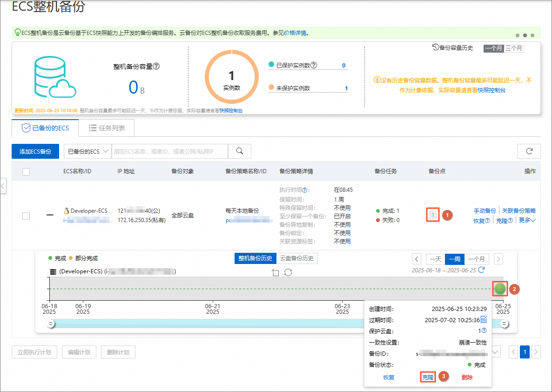Select all rows with header checkbox
The width and height of the screenshot is (552, 392).
click(26, 171)
